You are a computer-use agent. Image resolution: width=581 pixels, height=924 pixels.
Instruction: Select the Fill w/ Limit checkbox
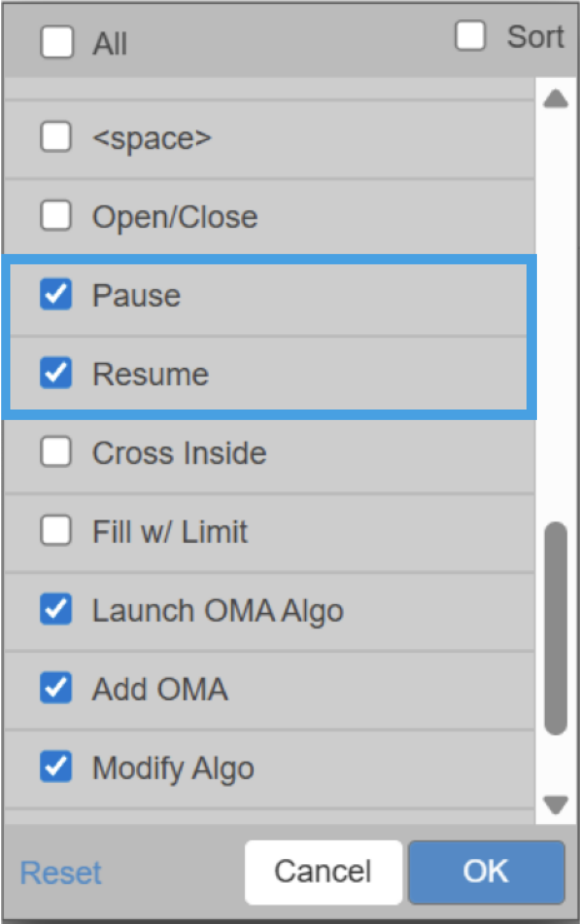coord(56,532)
